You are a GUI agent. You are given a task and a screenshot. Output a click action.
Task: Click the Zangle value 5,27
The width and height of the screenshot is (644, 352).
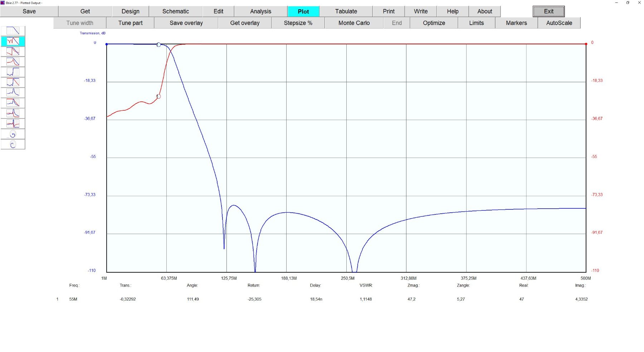[461, 299]
